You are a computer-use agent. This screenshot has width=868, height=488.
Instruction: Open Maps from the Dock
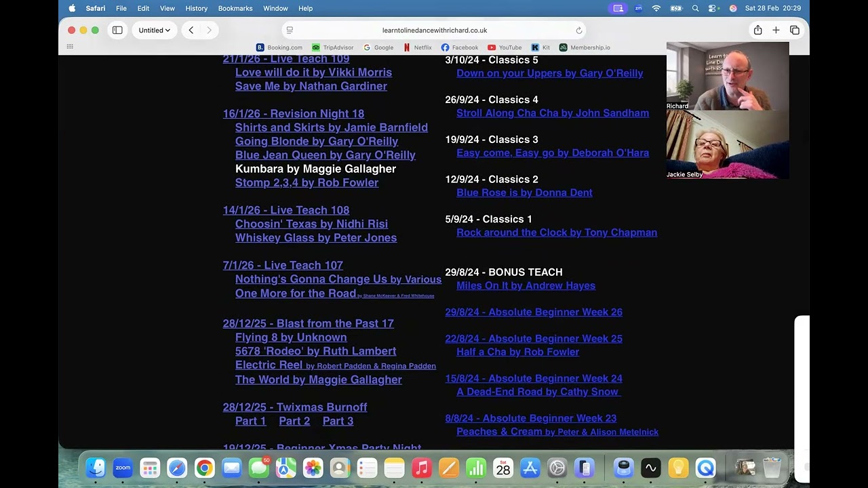(x=285, y=468)
